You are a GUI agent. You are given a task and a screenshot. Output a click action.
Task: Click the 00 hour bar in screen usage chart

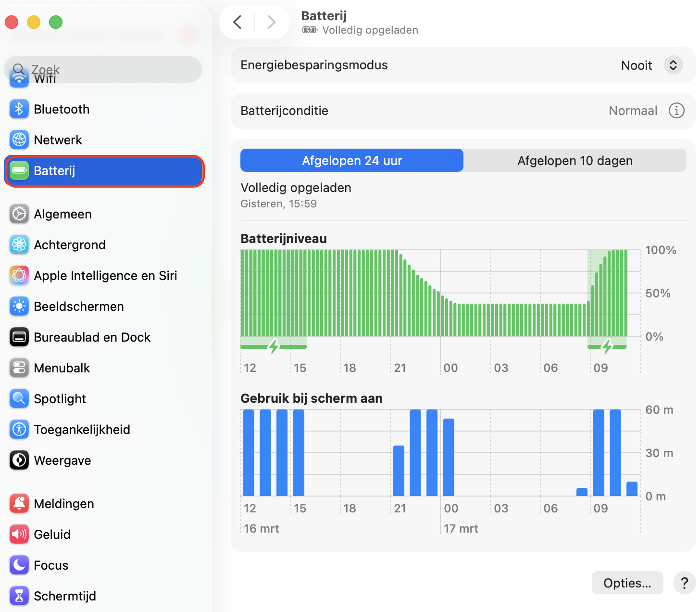(449, 457)
